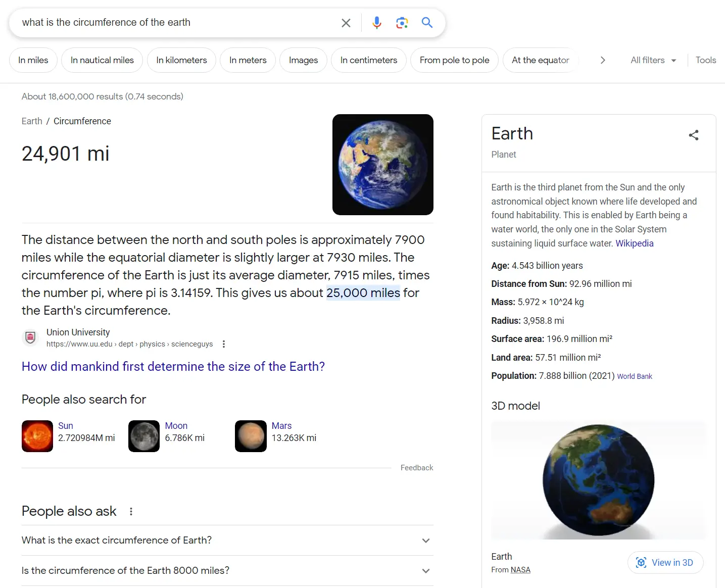725x588 pixels.
Task: Click the 24,901 mi answer text
Action: point(66,154)
